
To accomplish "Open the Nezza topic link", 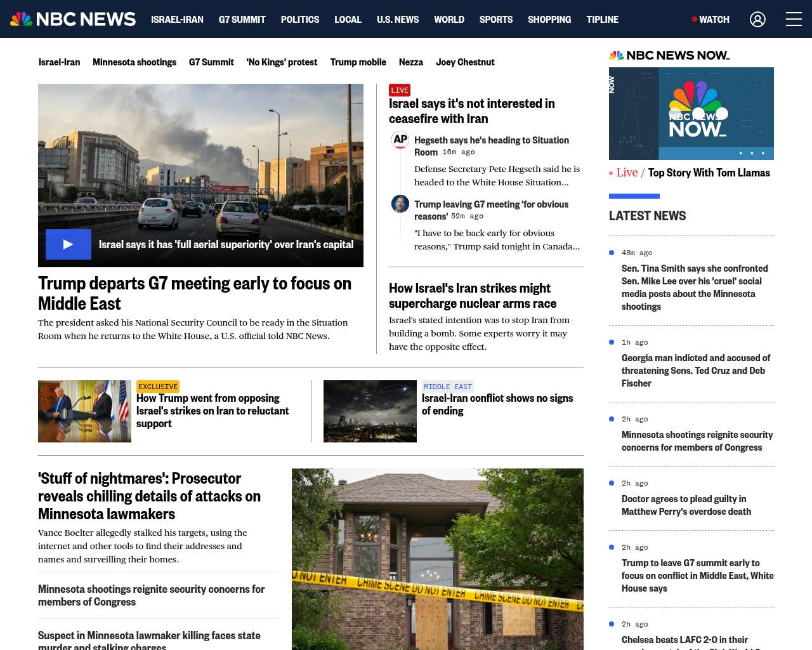I will pos(410,62).
